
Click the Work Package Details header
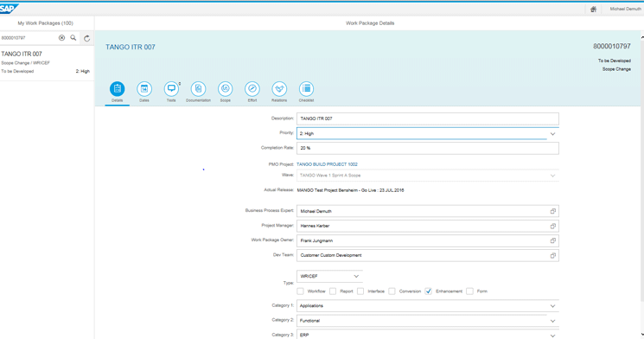[x=370, y=23]
